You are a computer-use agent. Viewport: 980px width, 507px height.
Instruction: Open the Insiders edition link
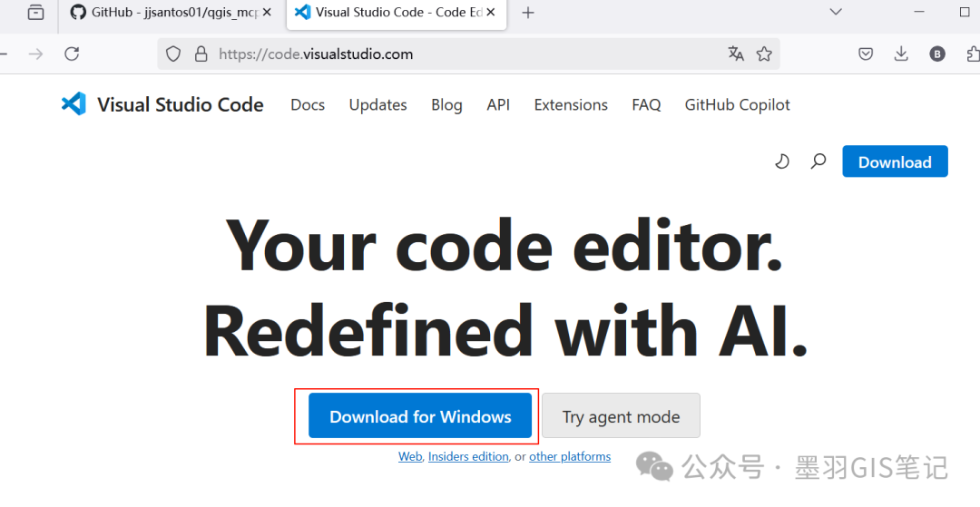[x=468, y=456]
